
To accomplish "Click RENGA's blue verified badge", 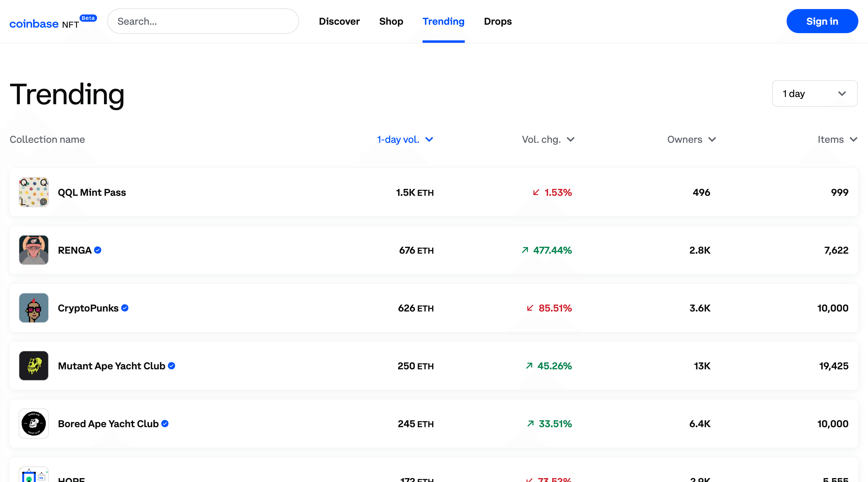I will [98, 250].
